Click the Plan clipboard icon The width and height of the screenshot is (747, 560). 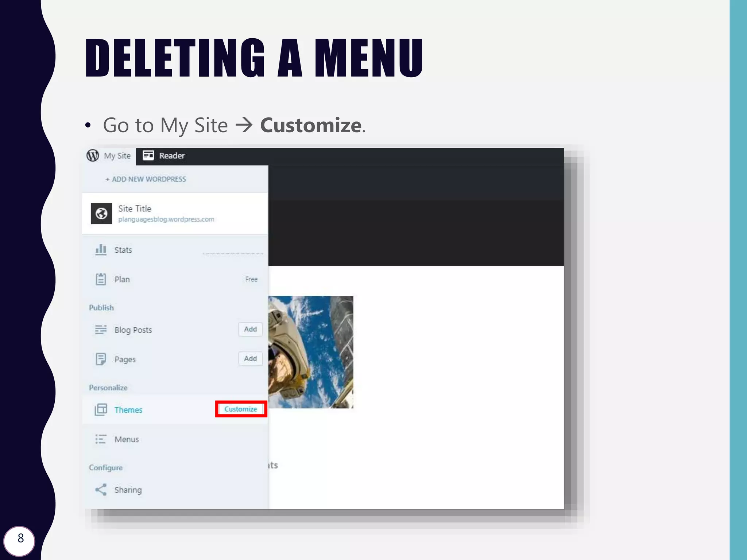point(101,279)
